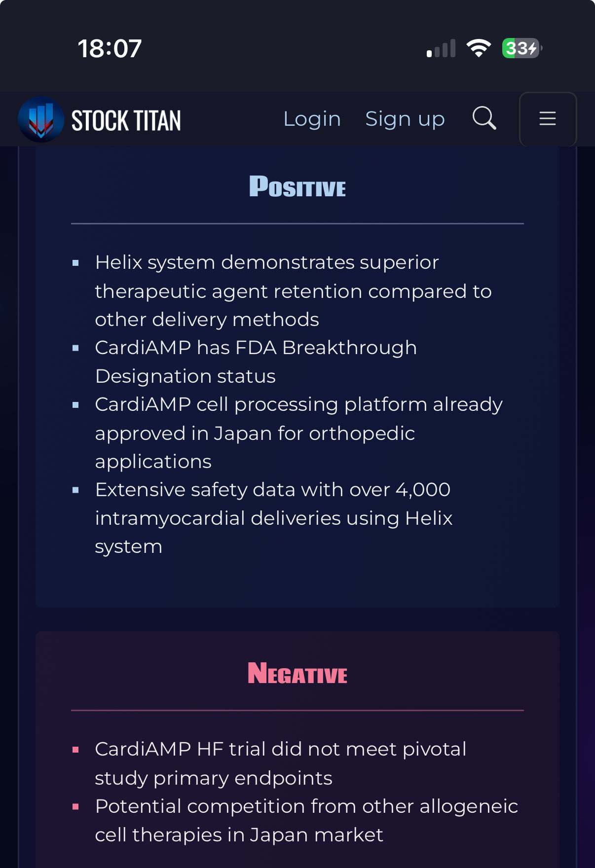
Task: Tap the Wi-Fi status icon
Action: click(x=479, y=48)
